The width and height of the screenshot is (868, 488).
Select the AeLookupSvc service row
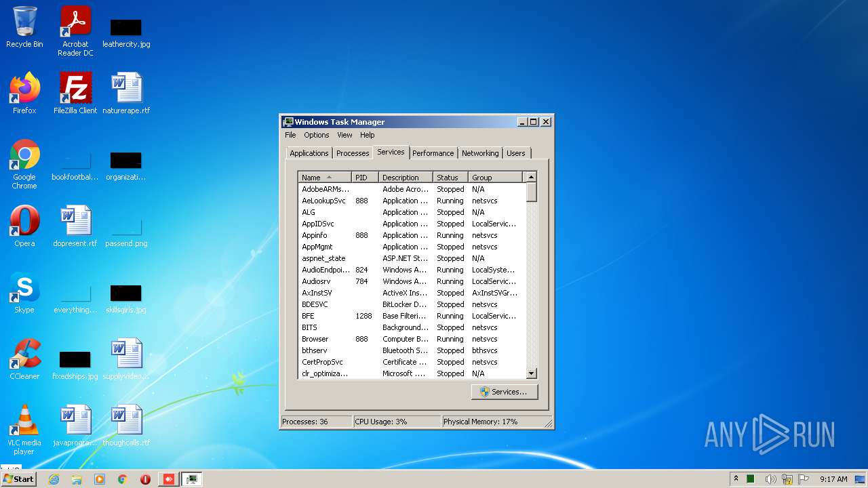[x=412, y=201]
